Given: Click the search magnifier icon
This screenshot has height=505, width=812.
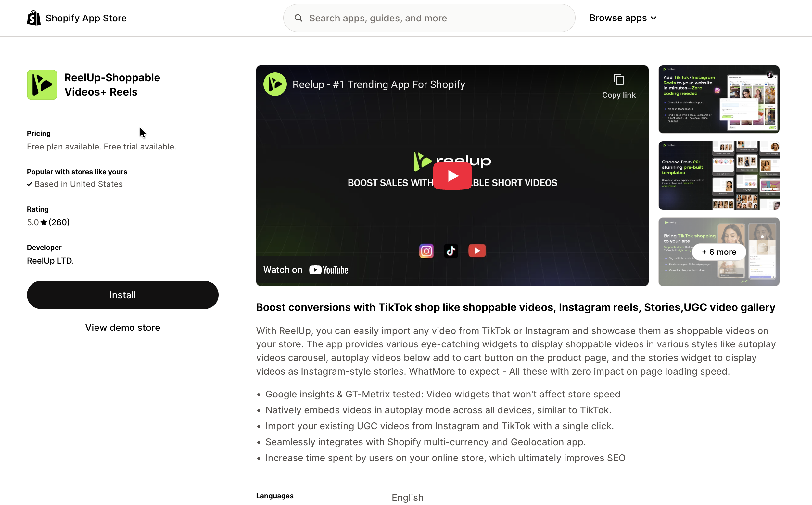Looking at the screenshot, I should 298,18.
